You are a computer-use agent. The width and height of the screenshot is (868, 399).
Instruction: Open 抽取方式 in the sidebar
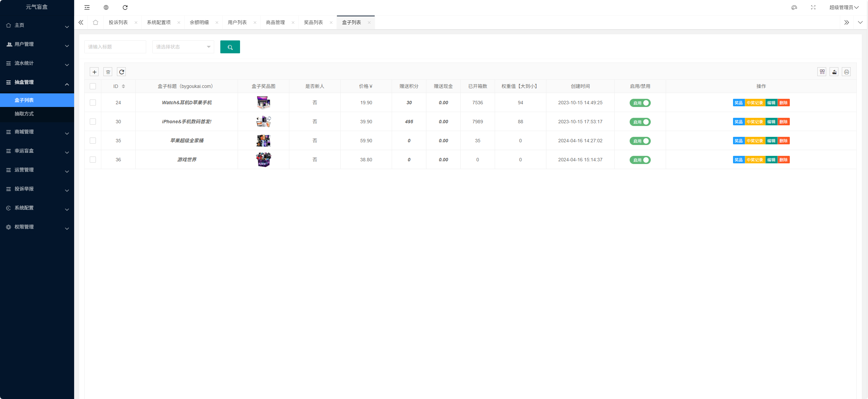click(x=24, y=114)
